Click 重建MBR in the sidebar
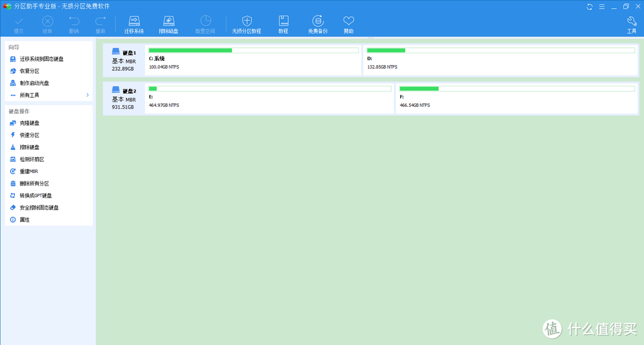This screenshot has width=644, height=345. point(29,171)
